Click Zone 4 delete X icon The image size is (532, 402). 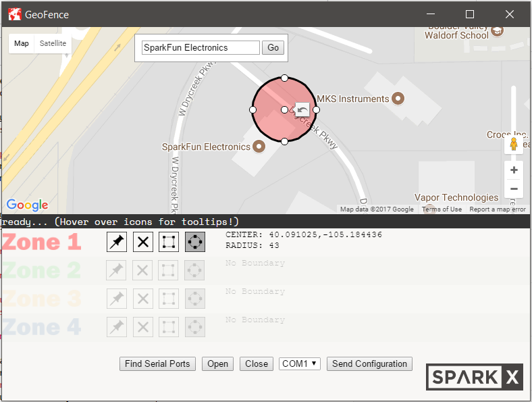click(x=143, y=327)
